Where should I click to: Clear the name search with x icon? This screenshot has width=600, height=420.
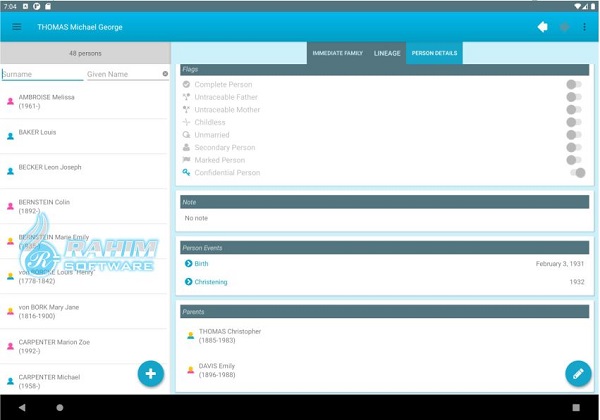point(165,74)
